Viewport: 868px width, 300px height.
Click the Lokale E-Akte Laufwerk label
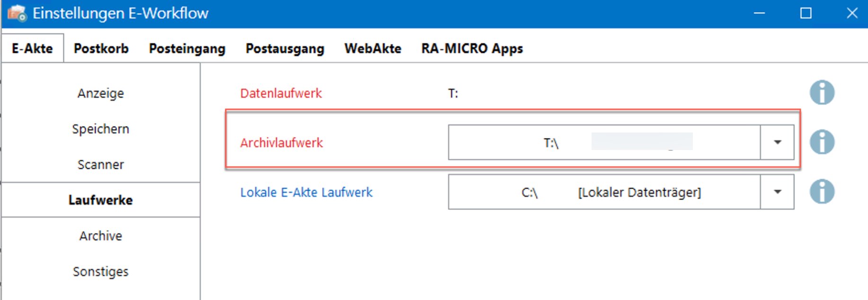pyautogui.click(x=306, y=192)
